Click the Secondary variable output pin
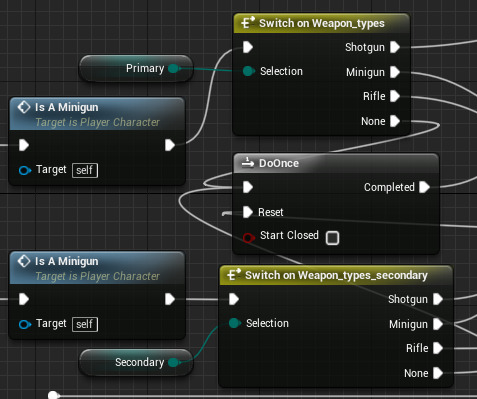The image size is (477, 399). [x=174, y=362]
